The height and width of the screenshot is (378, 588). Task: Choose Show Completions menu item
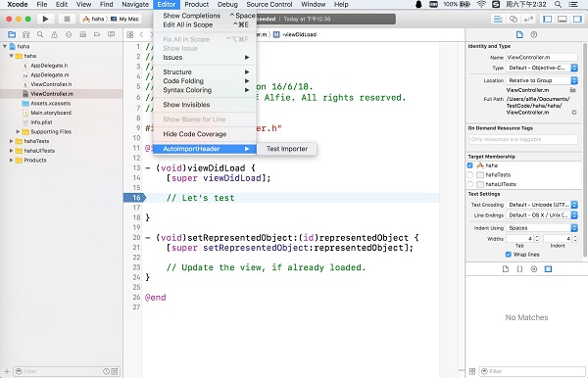click(x=205, y=16)
